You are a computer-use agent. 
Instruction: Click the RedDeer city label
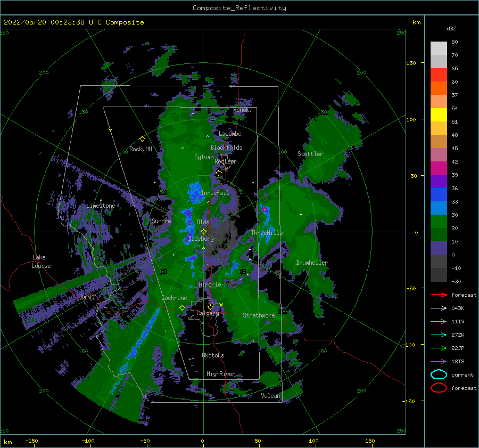226,161
